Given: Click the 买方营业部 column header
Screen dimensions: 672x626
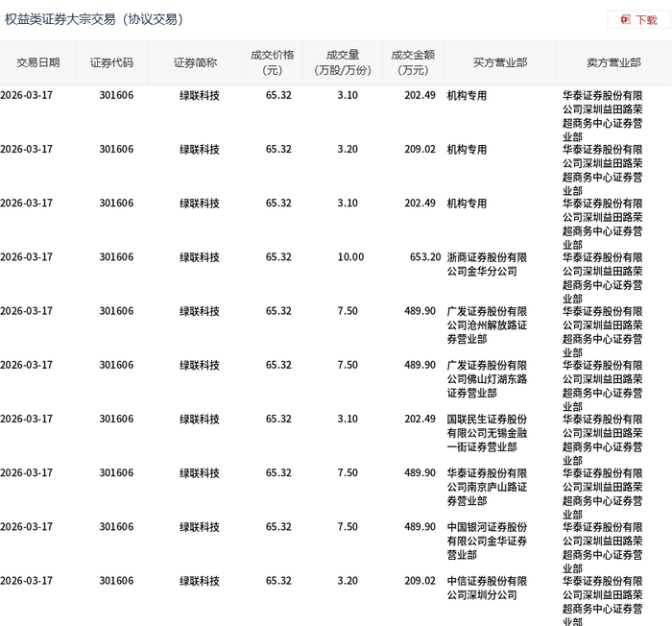Looking at the screenshot, I should coord(500,62).
